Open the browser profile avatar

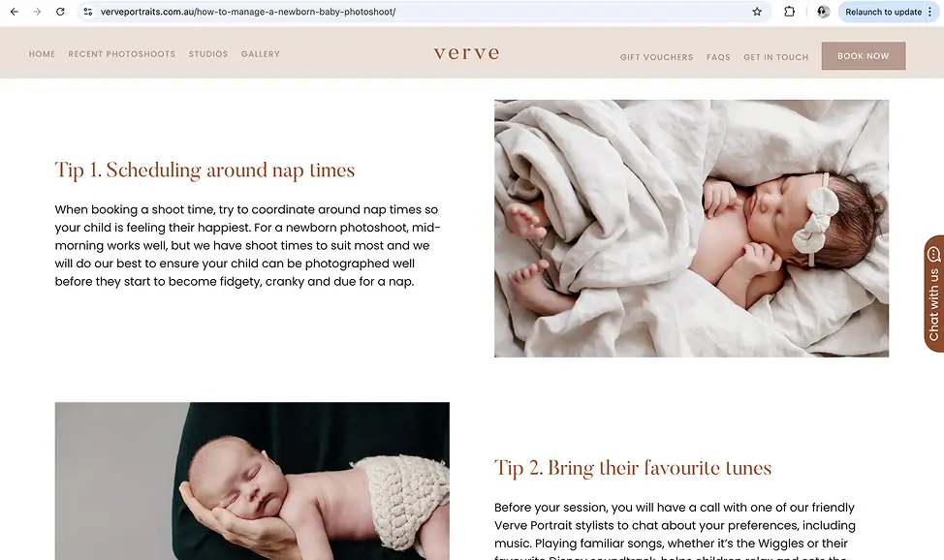(823, 12)
